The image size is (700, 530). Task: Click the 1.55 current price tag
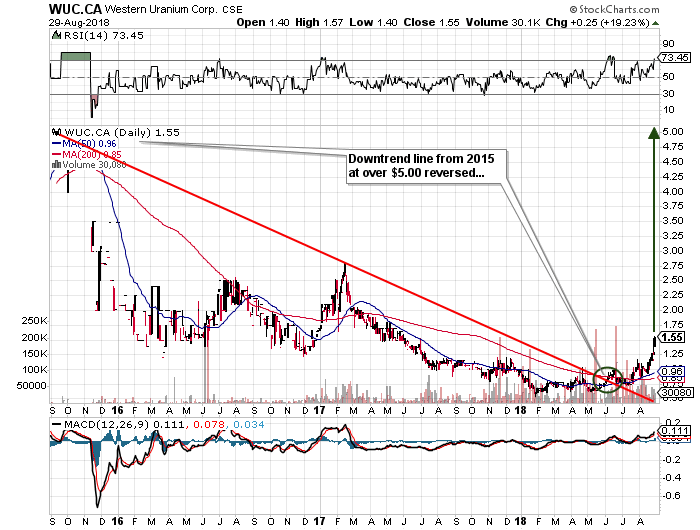pyautogui.click(x=674, y=338)
